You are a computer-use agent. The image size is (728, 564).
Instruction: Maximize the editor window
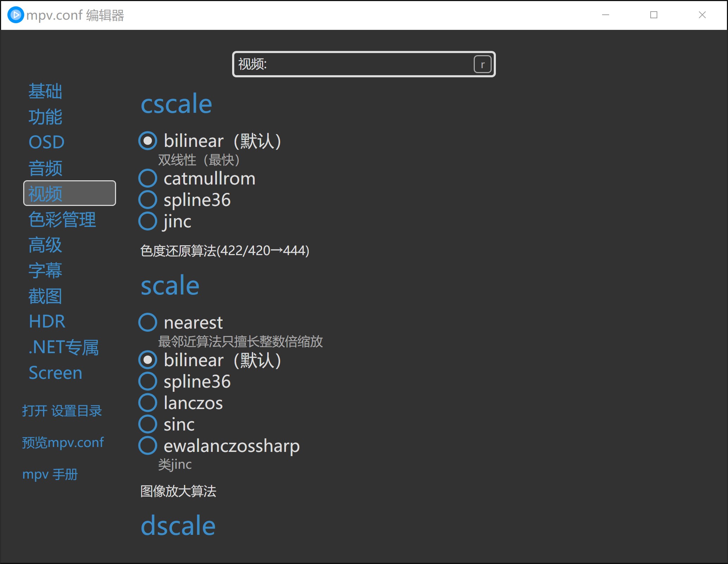(x=653, y=15)
